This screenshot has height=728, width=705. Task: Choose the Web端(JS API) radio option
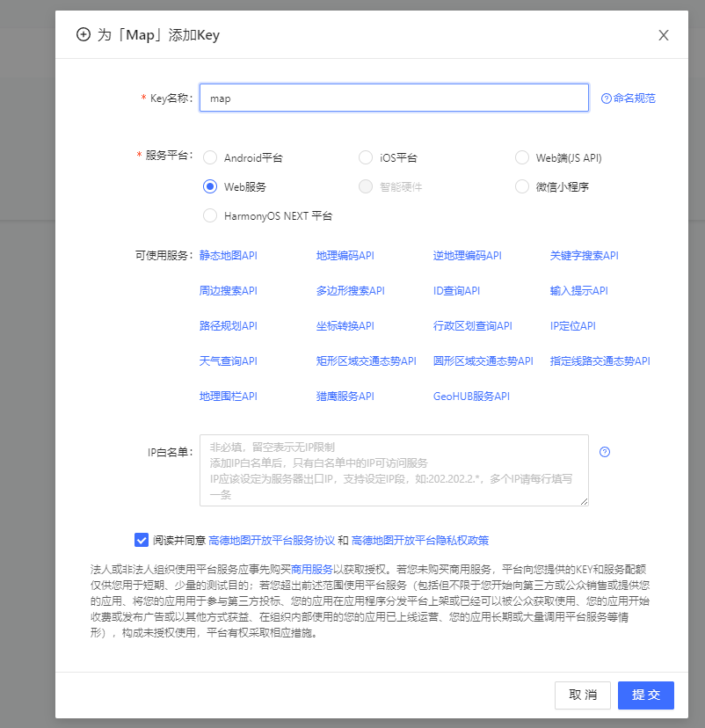521,158
